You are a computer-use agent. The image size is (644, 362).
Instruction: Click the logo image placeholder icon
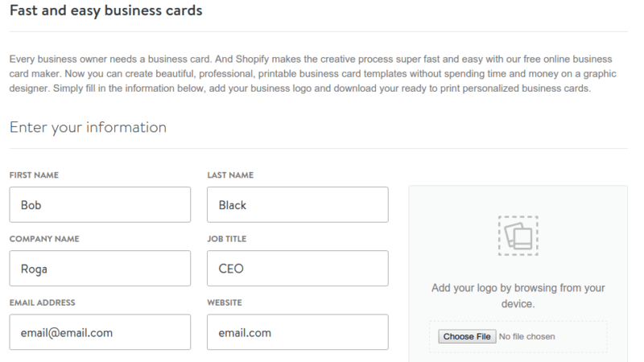coord(518,235)
